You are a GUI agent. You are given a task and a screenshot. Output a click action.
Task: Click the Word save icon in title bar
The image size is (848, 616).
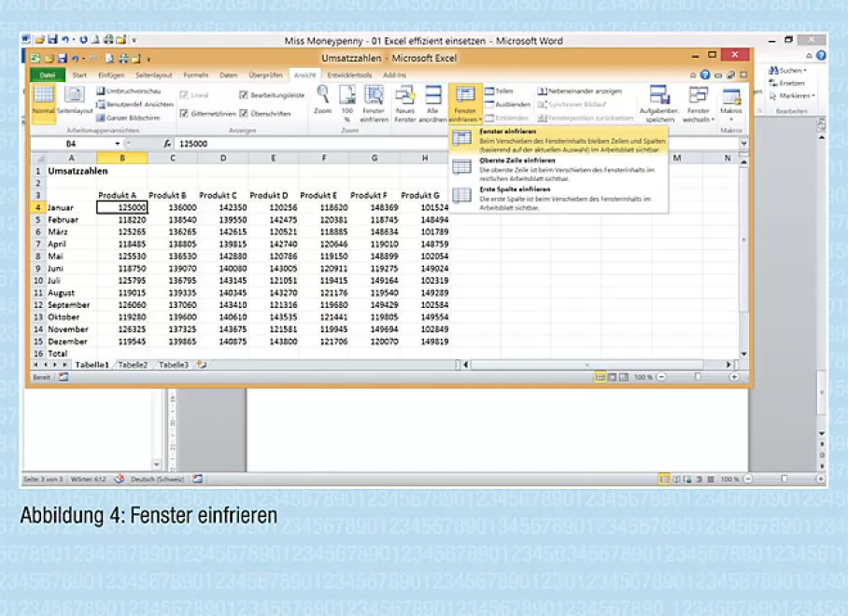[x=52, y=39]
